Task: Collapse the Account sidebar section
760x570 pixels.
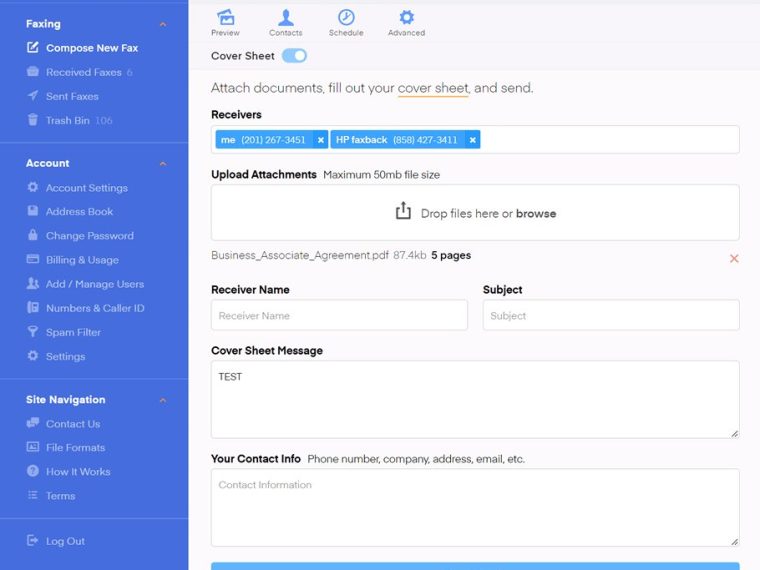Action: tap(163, 163)
